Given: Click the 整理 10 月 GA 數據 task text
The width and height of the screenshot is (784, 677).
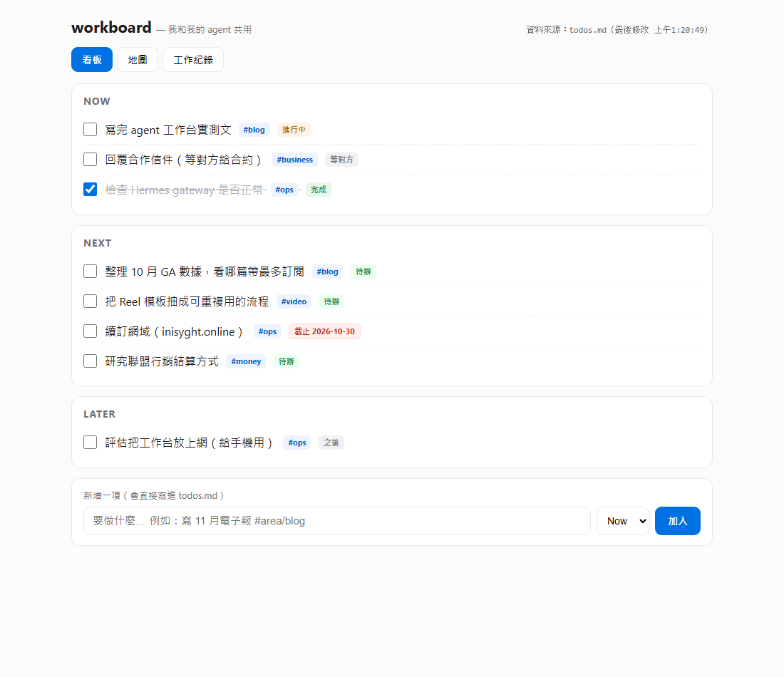Looking at the screenshot, I should [205, 272].
